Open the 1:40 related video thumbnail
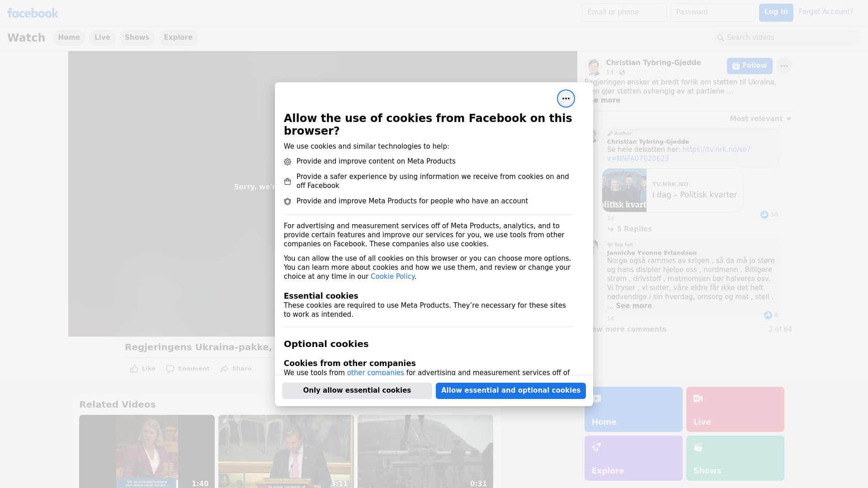Screen dimensions: 868x488 click(x=147, y=451)
